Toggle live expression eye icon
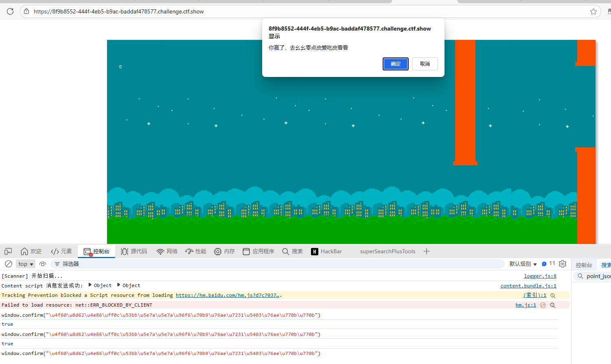 (x=43, y=264)
